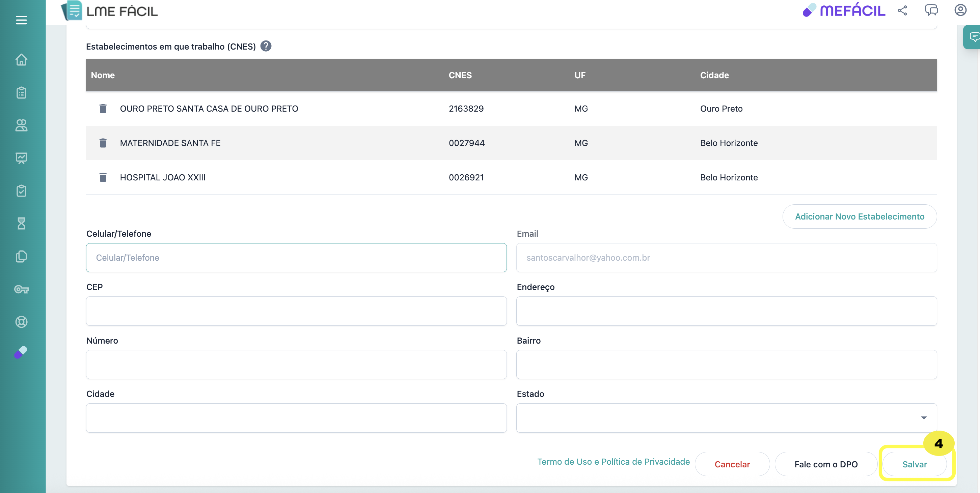The height and width of the screenshot is (493, 980).
Task: Click Adicionar Novo Estabelecimento button
Action: pos(860,217)
